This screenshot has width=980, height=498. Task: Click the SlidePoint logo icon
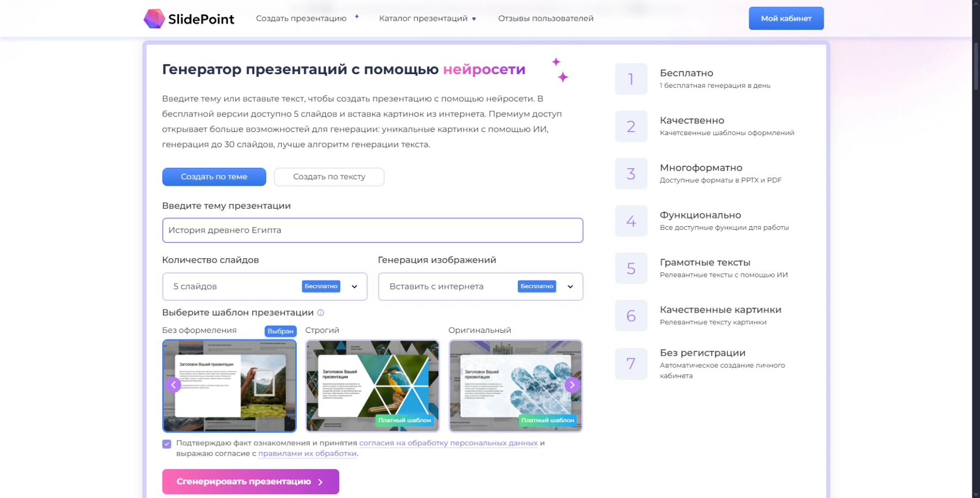point(155,18)
